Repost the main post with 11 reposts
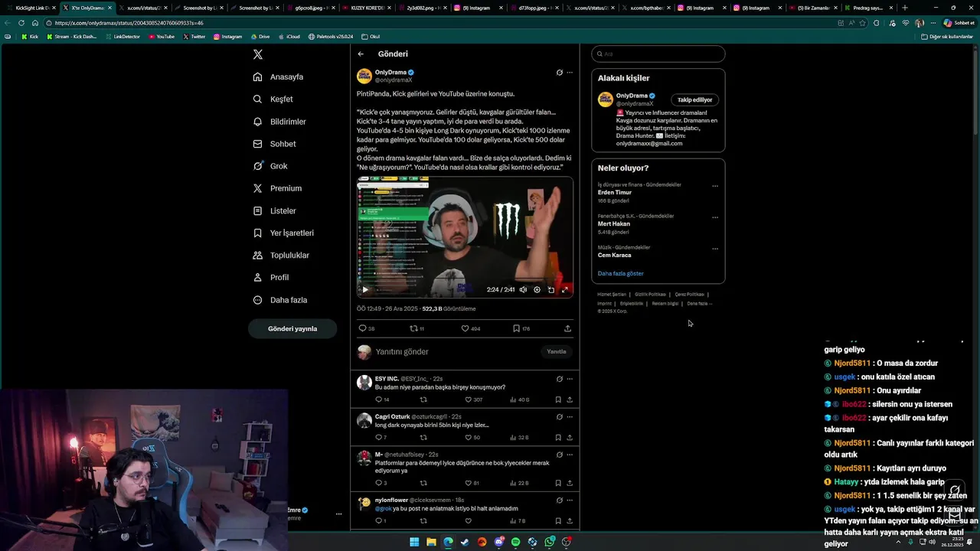The image size is (980, 551). pos(417,328)
